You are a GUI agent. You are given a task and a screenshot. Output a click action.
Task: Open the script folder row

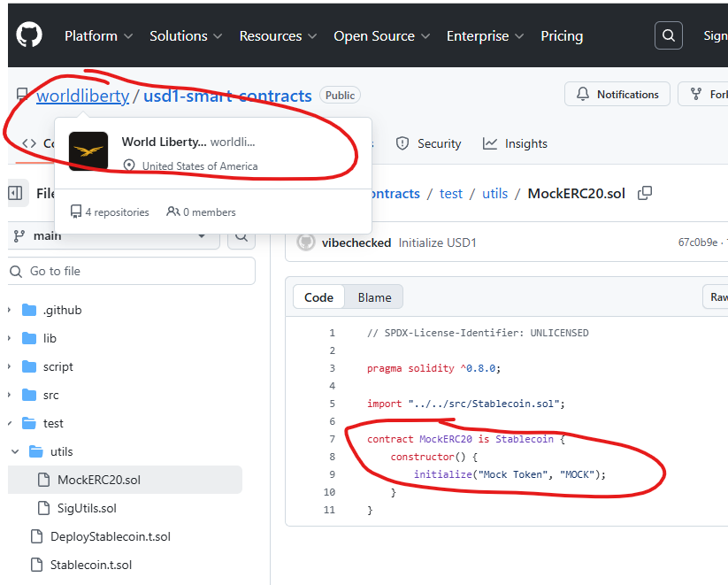pos(125,366)
